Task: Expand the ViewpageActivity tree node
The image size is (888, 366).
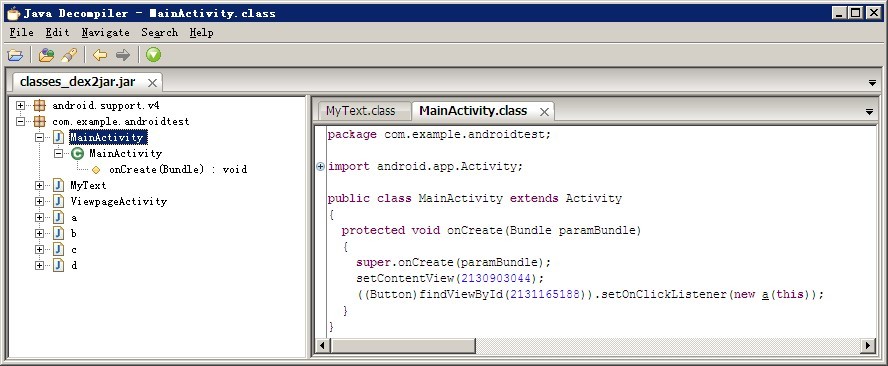Action: coord(39,201)
